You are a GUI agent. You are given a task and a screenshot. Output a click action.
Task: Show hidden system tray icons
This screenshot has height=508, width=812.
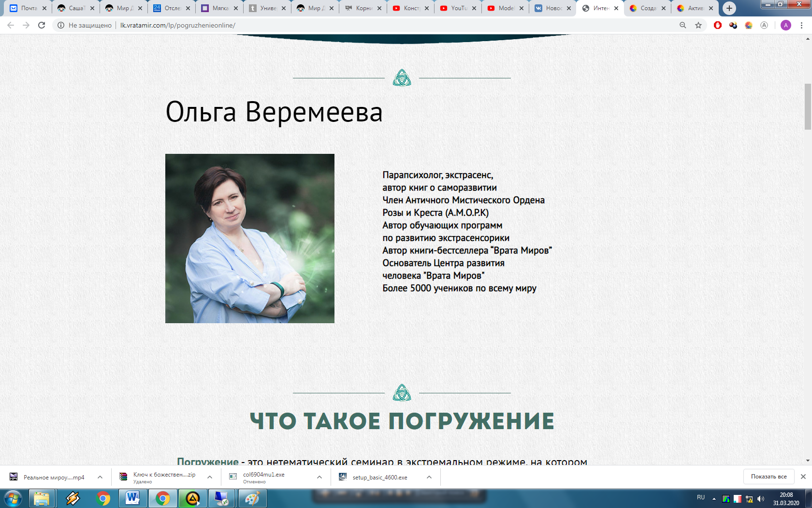tap(714, 498)
